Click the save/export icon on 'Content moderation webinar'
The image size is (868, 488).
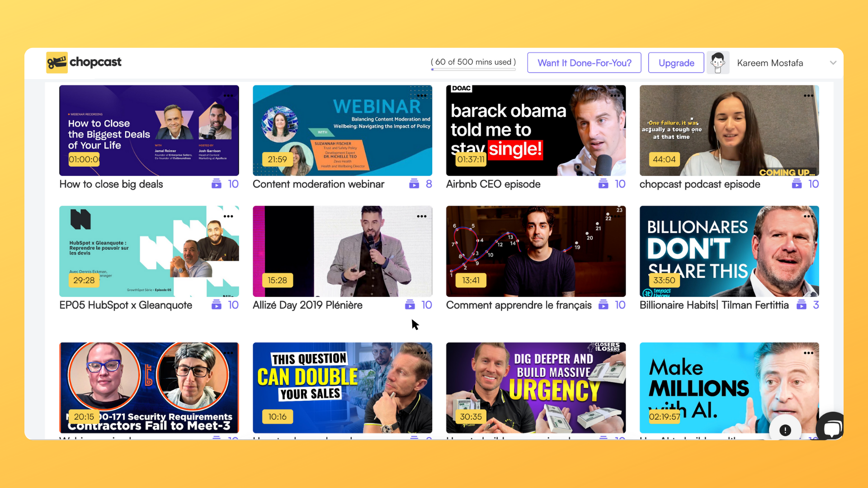pos(414,183)
